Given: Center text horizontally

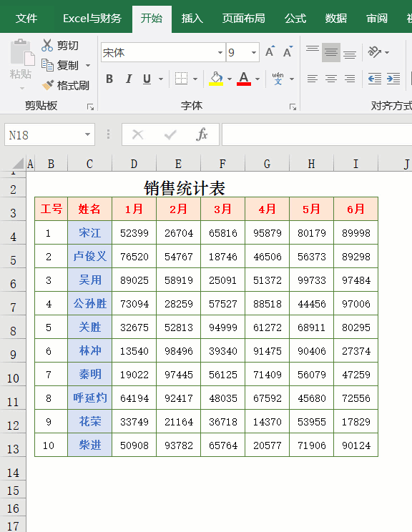Looking at the screenshot, I should [331, 79].
